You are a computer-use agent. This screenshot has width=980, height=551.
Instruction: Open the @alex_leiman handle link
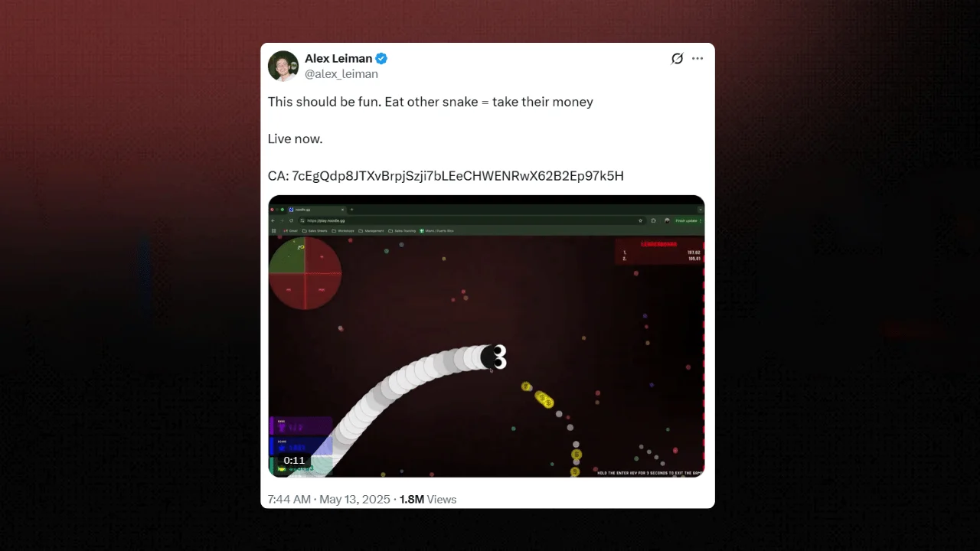click(x=341, y=74)
